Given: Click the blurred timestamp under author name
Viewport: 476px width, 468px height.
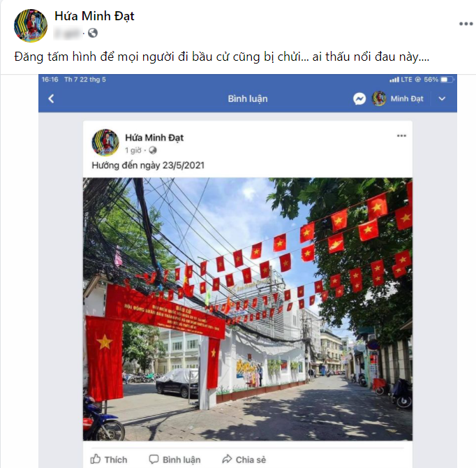Looking at the screenshot, I should [x=68, y=33].
